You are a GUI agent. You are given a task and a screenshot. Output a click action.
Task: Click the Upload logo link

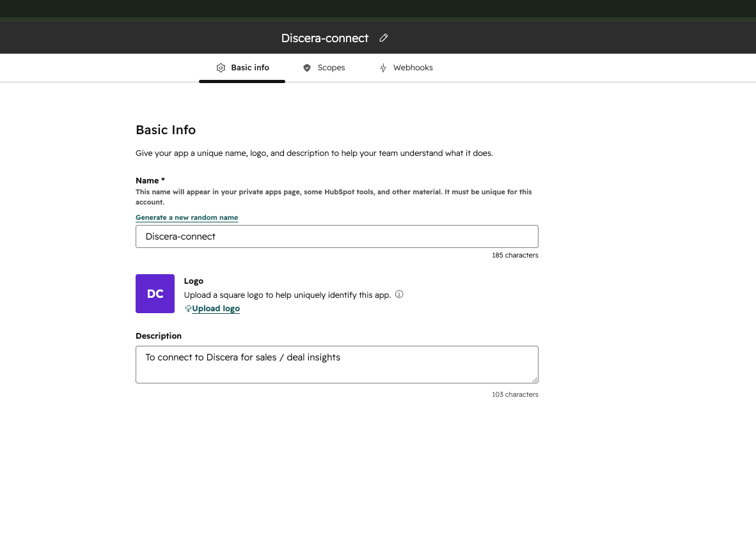(216, 308)
